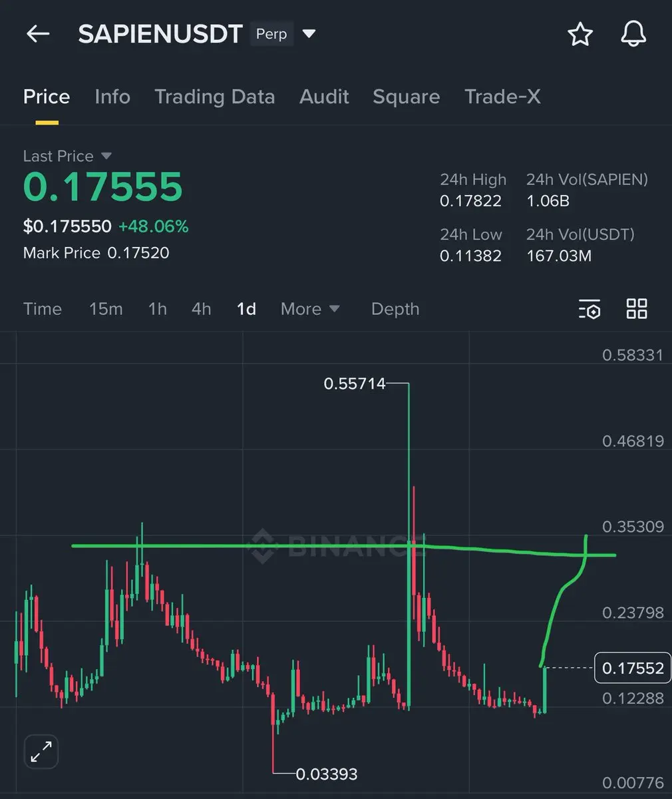
Task: Open the chart layout grid icon
Action: [637, 309]
